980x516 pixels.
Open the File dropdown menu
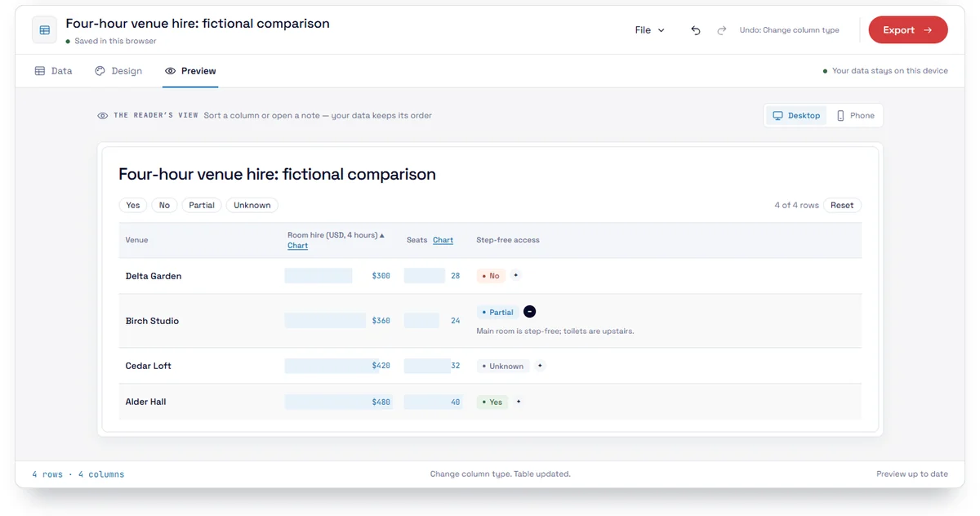tap(650, 30)
